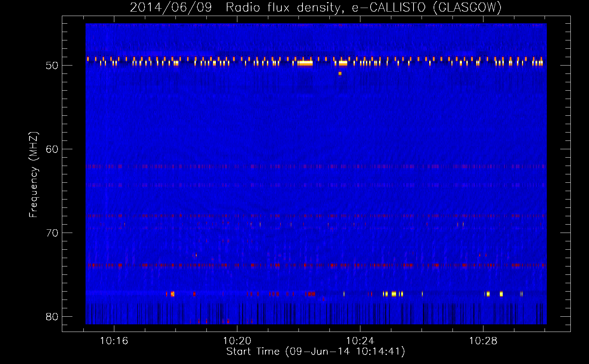
Task: Select the 10:28 time tick label
Action: 483,341
